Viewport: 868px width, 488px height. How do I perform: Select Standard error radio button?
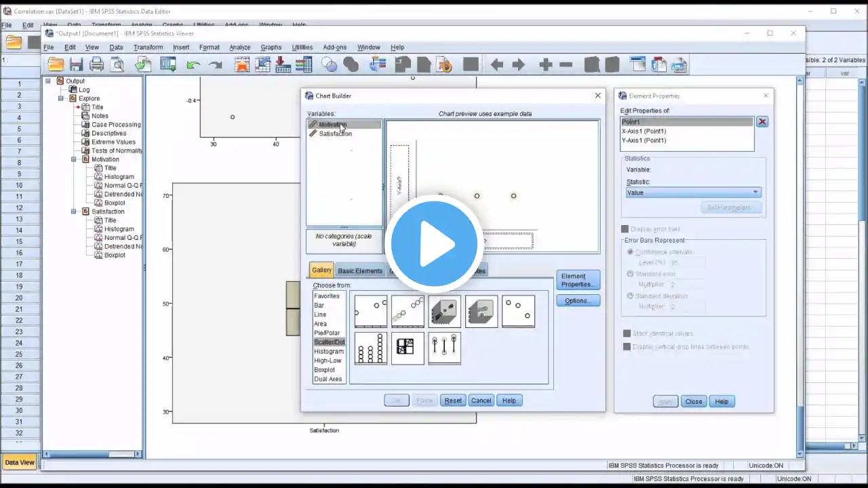631,274
